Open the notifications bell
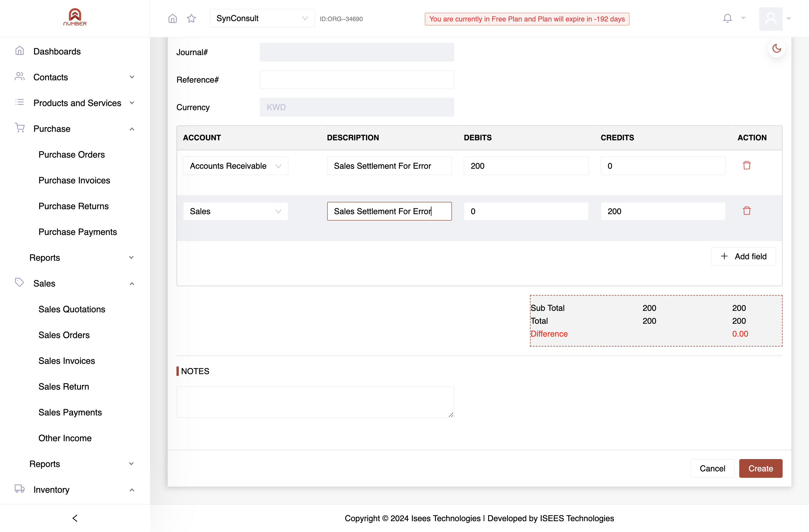The width and height of the screenshot is (809, 532). pyautogui.click(x=728, y=18)
